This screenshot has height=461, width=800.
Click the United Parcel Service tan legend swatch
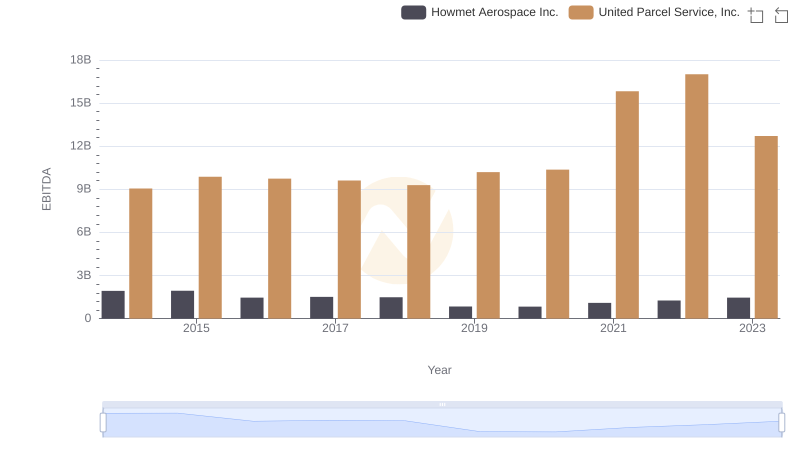pyautogui.click(x=581, y=12)
